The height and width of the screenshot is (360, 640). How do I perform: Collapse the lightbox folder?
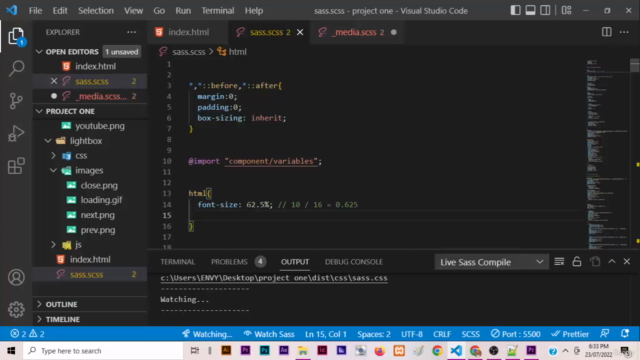pos(48,141)
